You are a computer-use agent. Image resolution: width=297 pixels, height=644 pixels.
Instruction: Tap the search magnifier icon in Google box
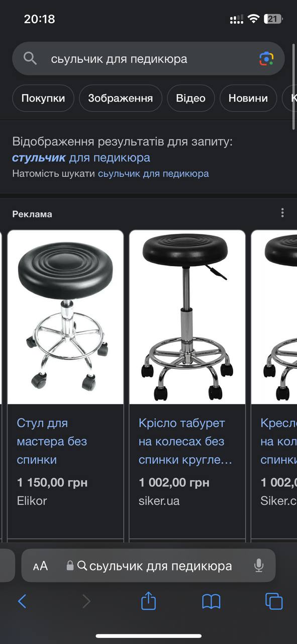[30, 59]
